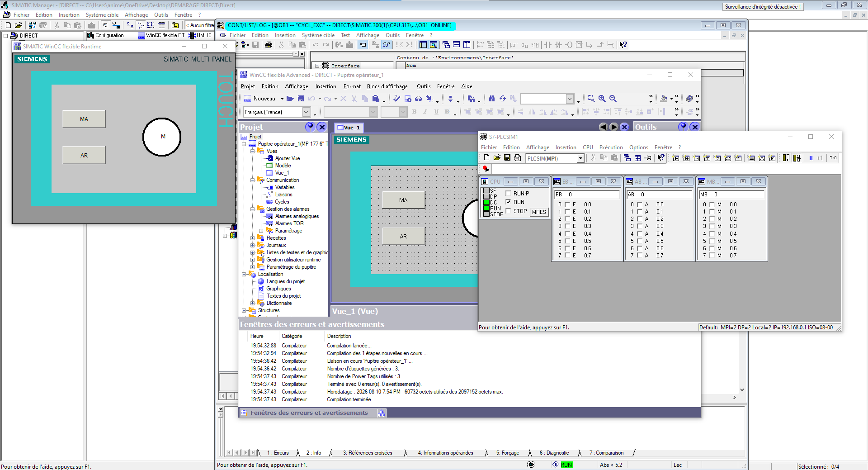868x470 pixels.
Task: Zoom out on the WinCC flexible view
Action: (x=613, y=99)
